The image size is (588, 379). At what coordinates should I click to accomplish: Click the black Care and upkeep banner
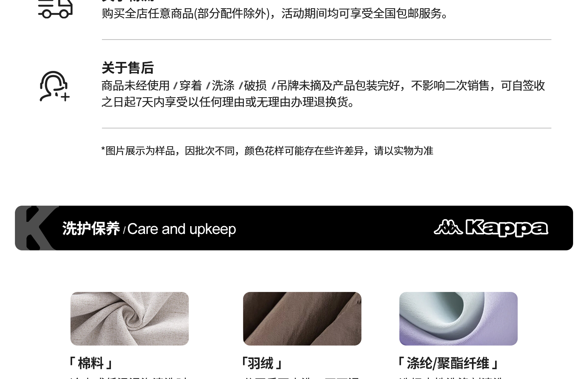(294, 228)
